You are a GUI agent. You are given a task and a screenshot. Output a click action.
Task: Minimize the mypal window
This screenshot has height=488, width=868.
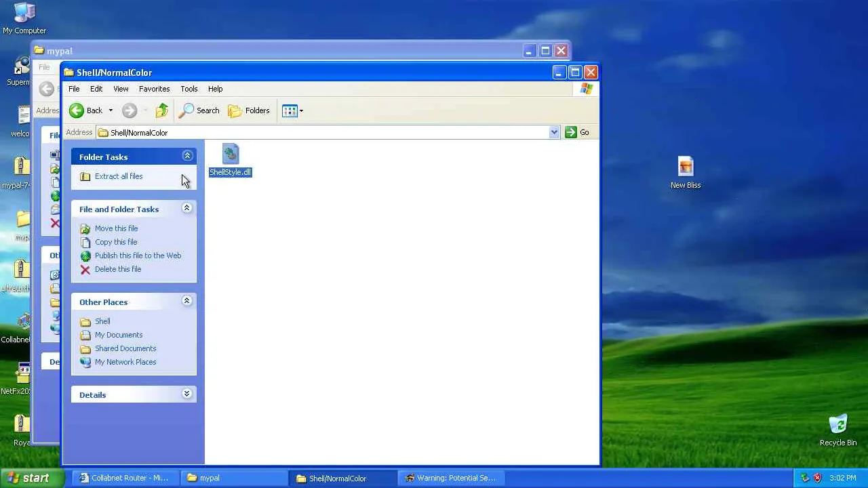coord(530,51)
